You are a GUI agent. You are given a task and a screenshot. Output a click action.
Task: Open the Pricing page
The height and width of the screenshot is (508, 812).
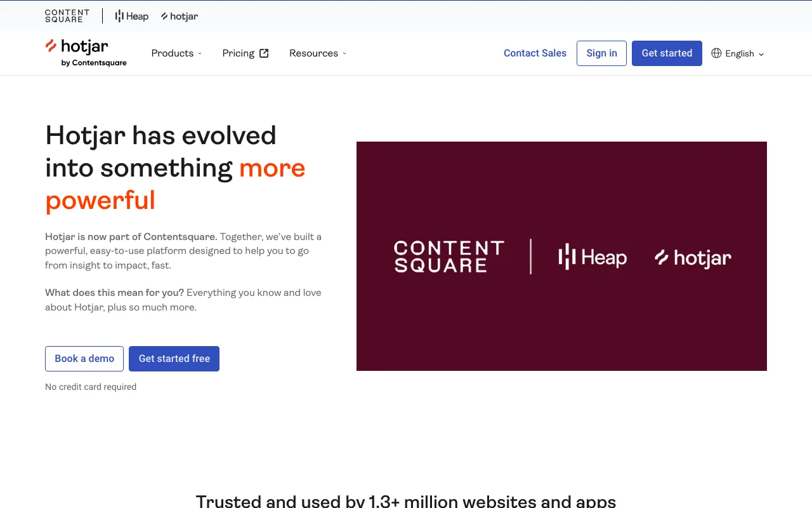[x=246, y=53]
